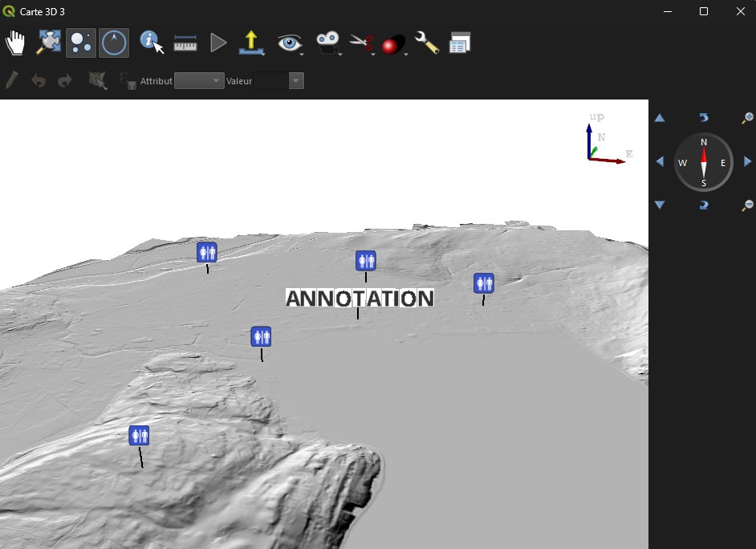756x549 pixels.
Task: Toggle editing with the pencil icon
Action: click(x=11, y=80)
